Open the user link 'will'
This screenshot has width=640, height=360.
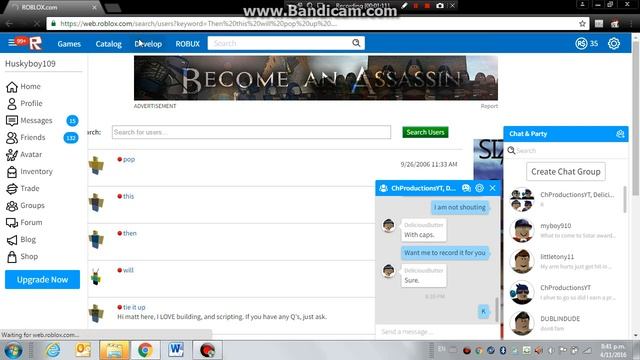[128, 270]
